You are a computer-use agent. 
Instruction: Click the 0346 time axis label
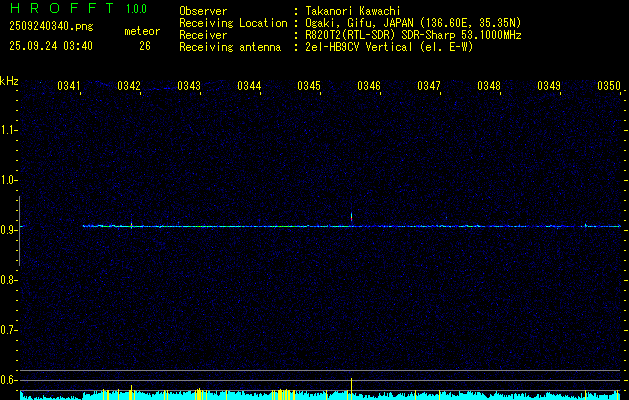coord(369,86)
